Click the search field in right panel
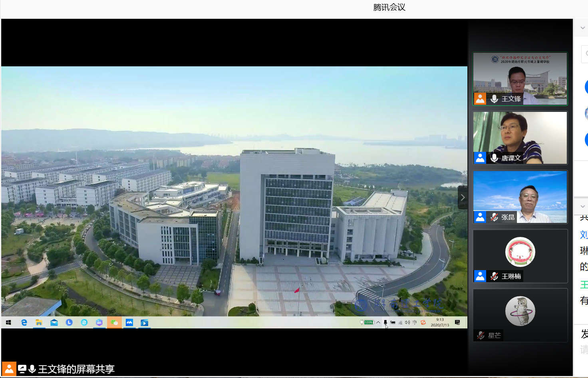The image size is (588, 378). 585,54
